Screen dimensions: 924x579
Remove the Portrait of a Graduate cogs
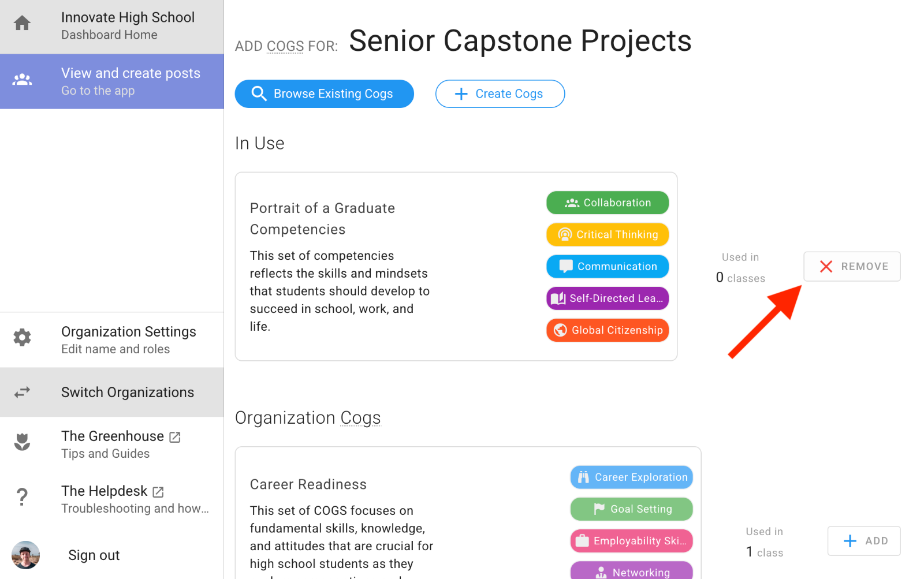pyautogui.click(x=852, y=267)
